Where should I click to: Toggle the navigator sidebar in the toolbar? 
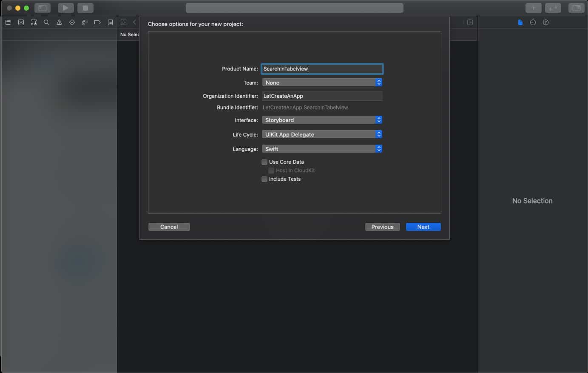click(x=43, y=8)
